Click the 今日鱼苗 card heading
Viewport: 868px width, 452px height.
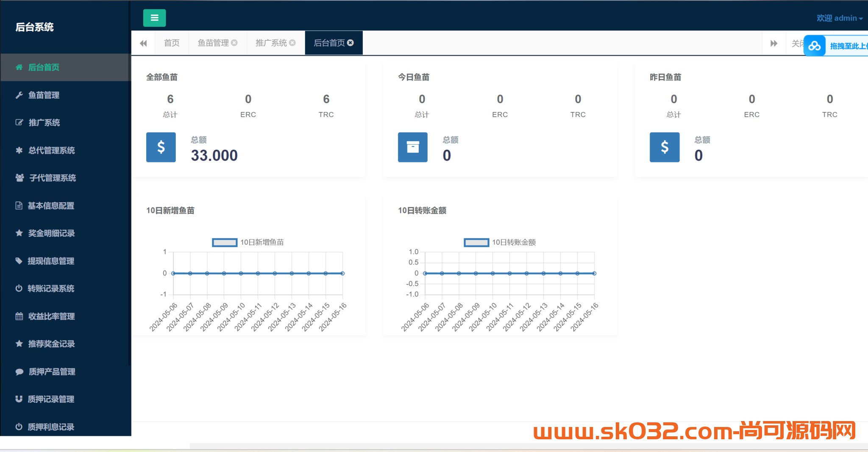coord(414,77)
